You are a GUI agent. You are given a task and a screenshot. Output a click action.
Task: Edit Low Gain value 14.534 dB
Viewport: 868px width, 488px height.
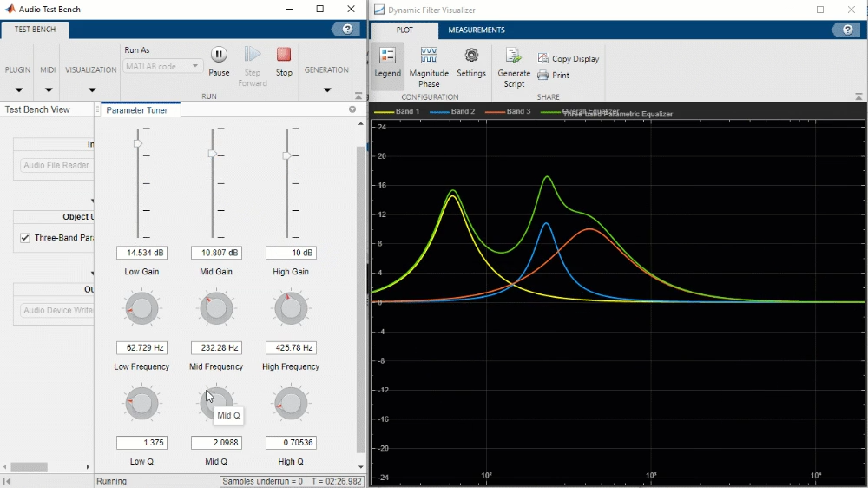(141, 253)
